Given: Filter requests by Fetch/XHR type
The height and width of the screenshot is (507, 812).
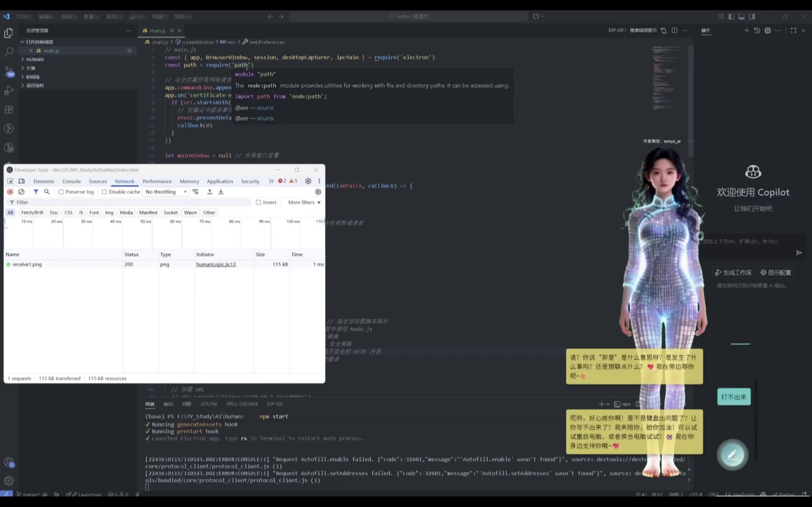Looking at the screenshot, I should pos(32,213).
